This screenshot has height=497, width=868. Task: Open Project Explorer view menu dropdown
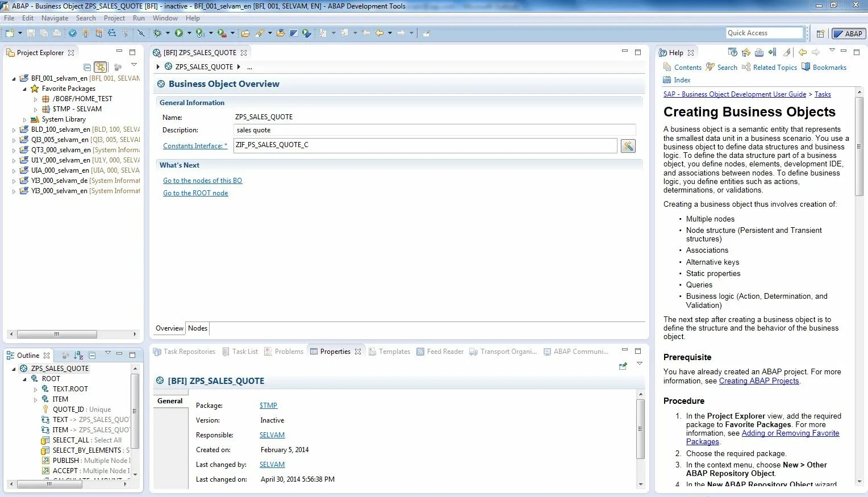(x=134, y=65)
